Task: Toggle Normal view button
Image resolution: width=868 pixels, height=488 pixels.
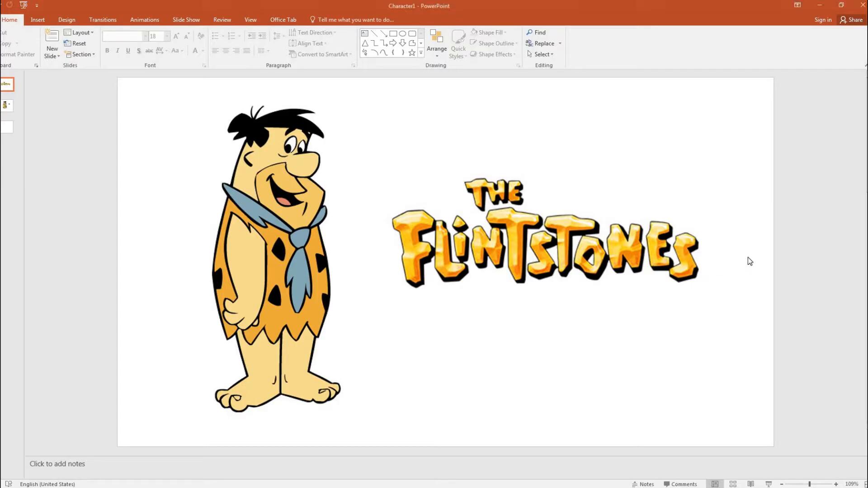Action: point(715,484)
